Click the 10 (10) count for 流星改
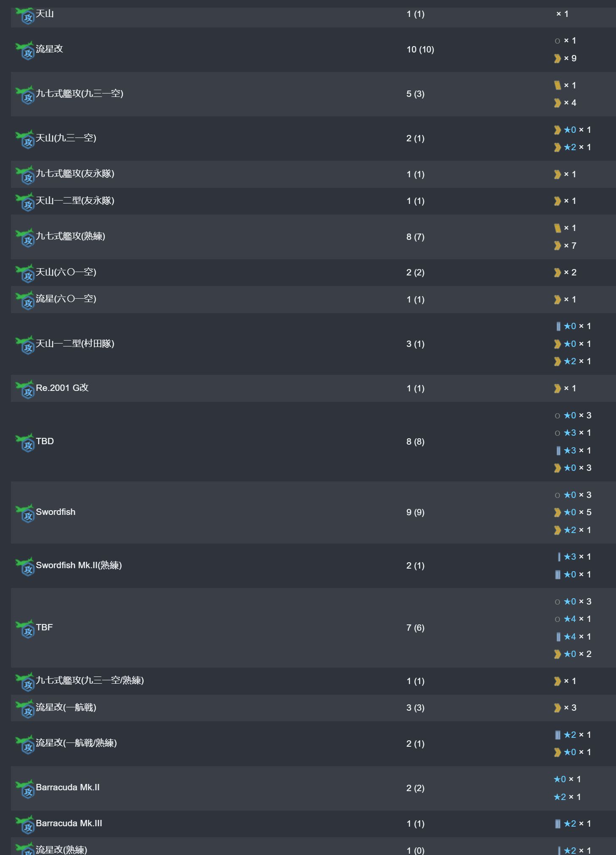This screenshot has height=855, width=616. 420,49
